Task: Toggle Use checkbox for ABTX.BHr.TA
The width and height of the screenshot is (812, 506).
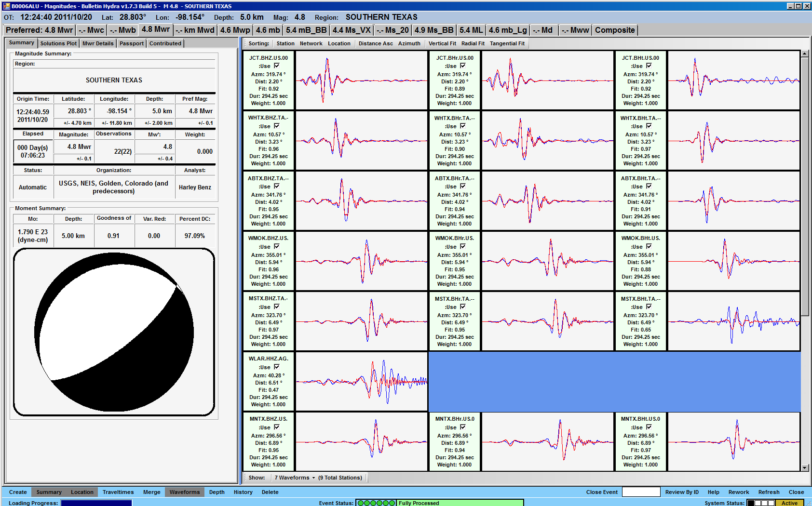Action: click(x=463, y=186)
